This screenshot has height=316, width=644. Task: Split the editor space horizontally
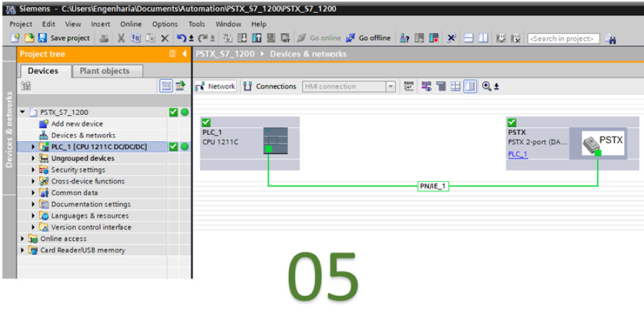469,38
